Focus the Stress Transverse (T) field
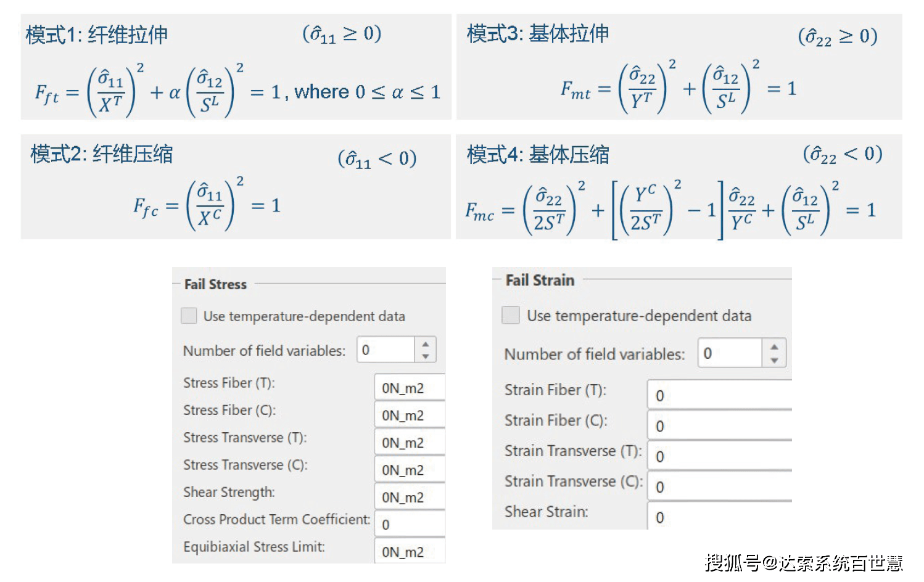The image size is (924, 582). point(410,443)
